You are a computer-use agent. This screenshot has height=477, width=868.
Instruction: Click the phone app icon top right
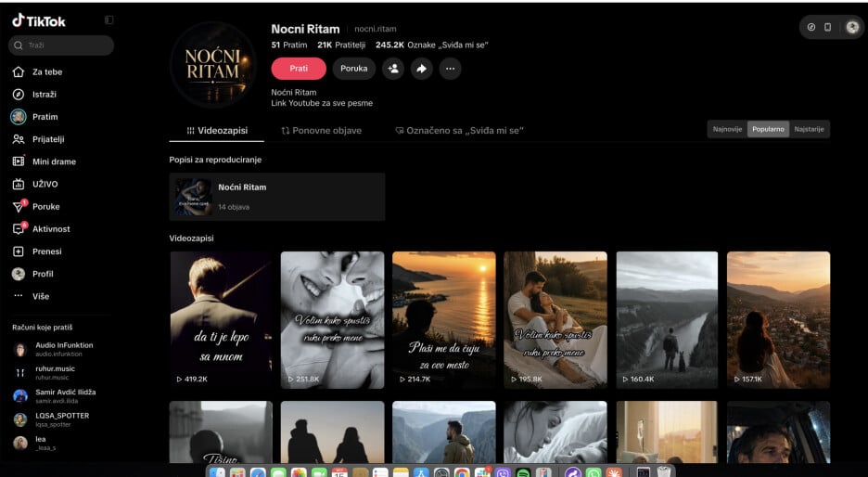827,27
